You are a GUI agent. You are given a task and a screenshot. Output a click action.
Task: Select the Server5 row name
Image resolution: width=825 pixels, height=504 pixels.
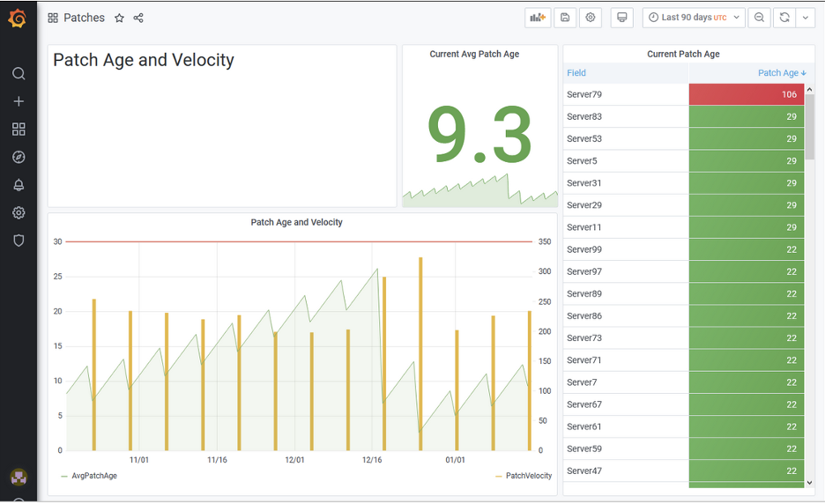(x=582, y=160)
